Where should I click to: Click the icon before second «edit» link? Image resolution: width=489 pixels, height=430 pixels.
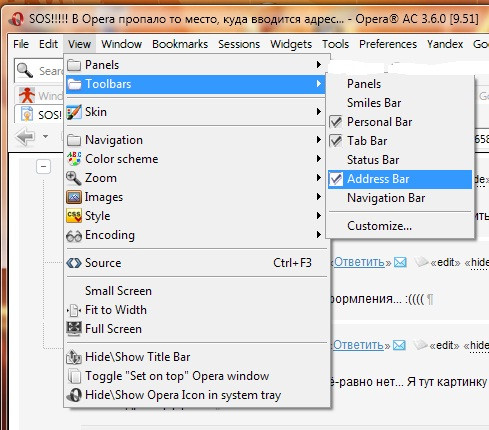[x=420, y=345]
